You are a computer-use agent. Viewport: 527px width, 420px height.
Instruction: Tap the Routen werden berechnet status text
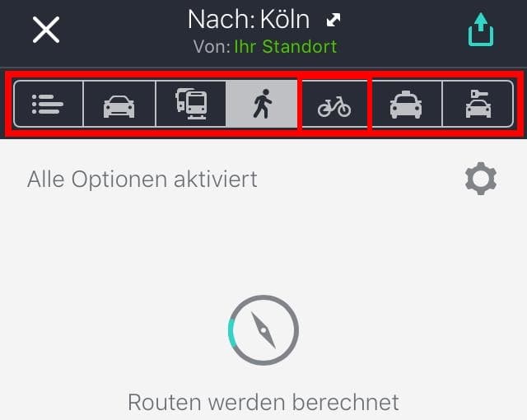pos(263,402)
